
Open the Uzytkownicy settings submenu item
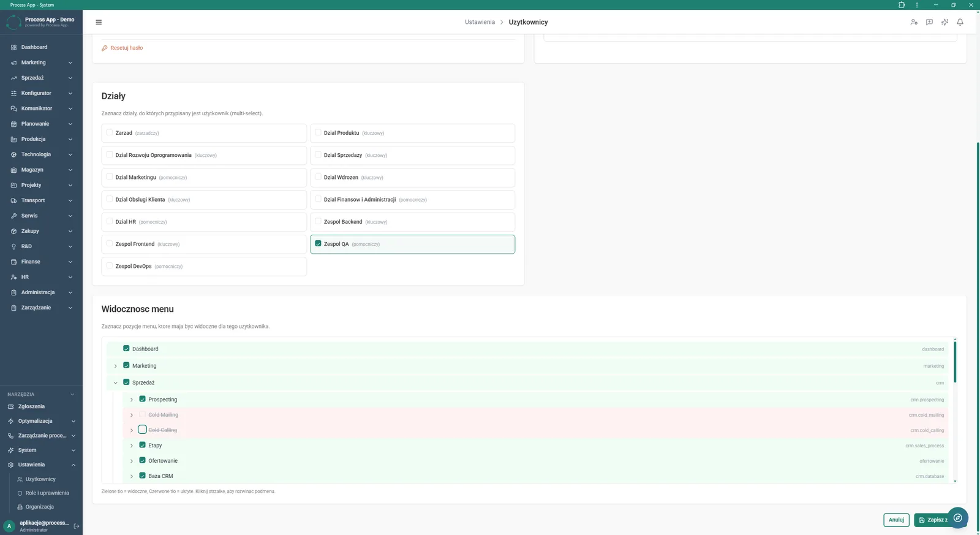40,479
